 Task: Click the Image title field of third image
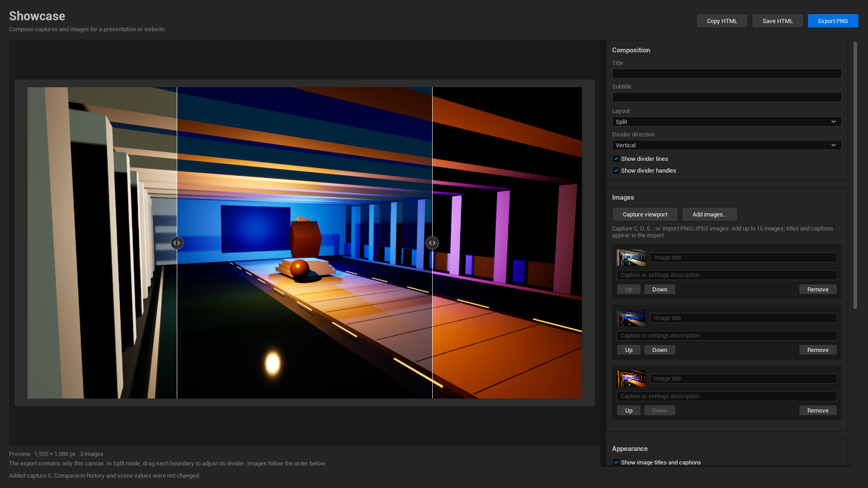coord(743,379)
